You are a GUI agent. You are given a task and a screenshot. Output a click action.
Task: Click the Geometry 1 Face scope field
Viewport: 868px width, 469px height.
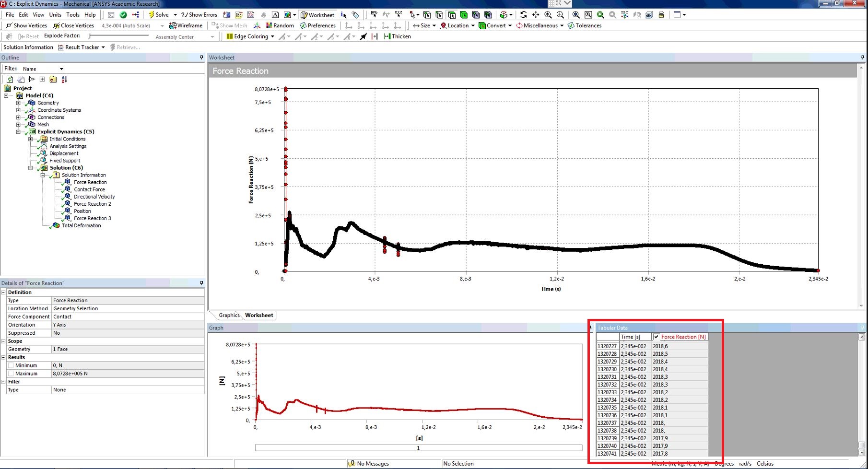(x=128, y=349)
